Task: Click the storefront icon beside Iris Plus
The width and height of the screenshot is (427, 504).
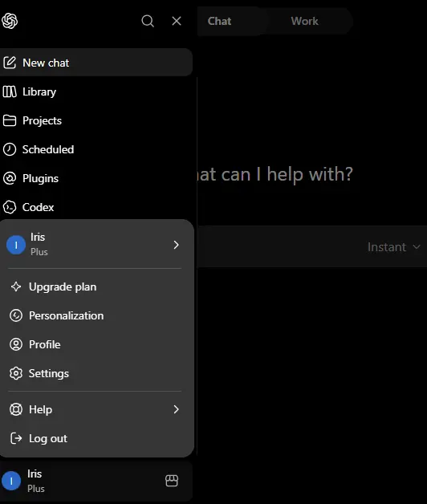Action: [172, 481]
